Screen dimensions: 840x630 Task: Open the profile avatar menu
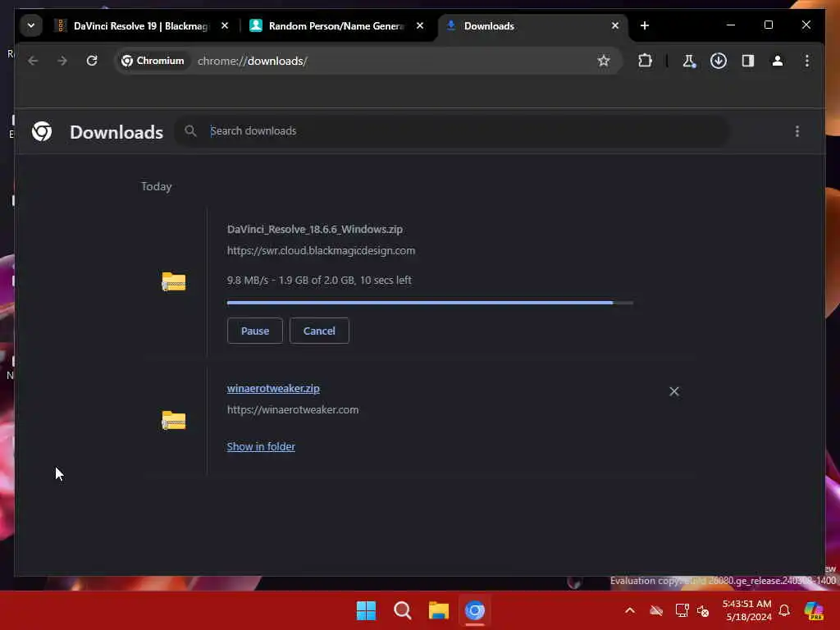(x=778, y=61)
